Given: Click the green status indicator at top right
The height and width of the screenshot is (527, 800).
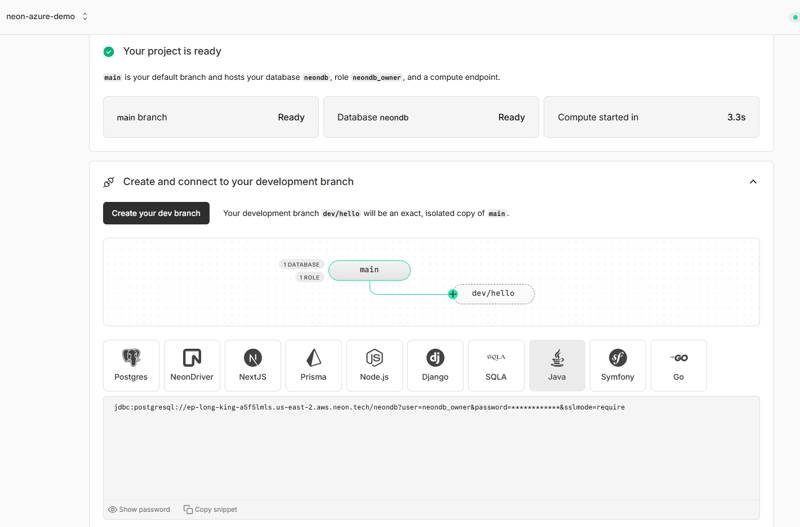Looking at the screenshot, I should [x=794, y=17].
